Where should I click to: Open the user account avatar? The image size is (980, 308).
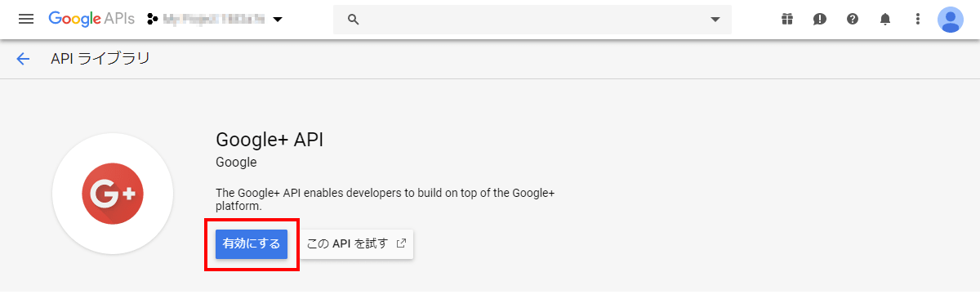point(951,19)
